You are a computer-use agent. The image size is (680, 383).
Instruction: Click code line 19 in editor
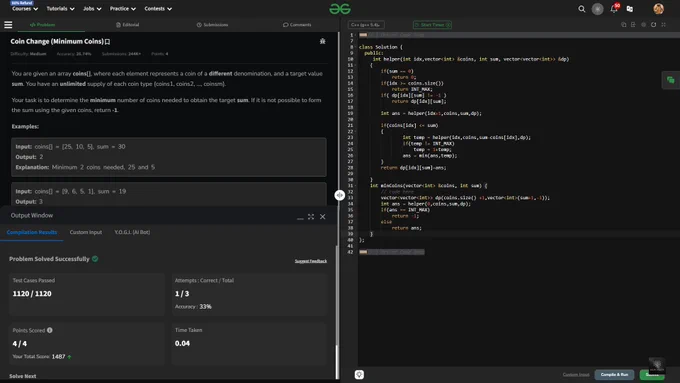431,113
